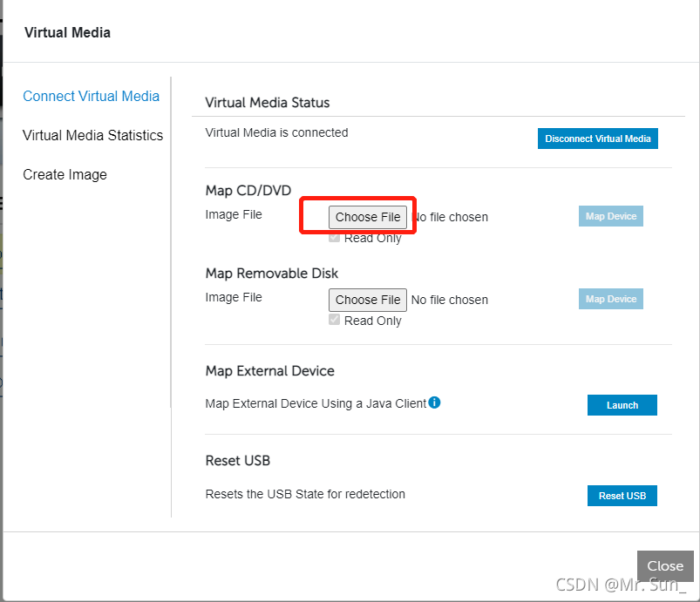700x602 pixels.
Task: Click the "Map External Device Using a Java Client" text
Action: click(x=316, y=403)
